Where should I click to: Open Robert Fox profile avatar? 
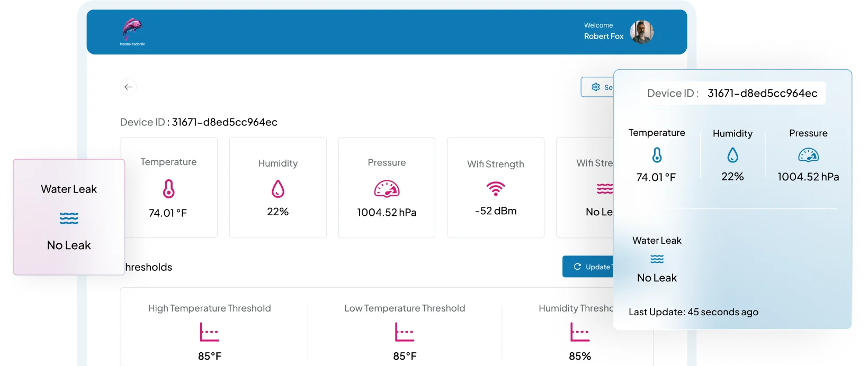641,32
